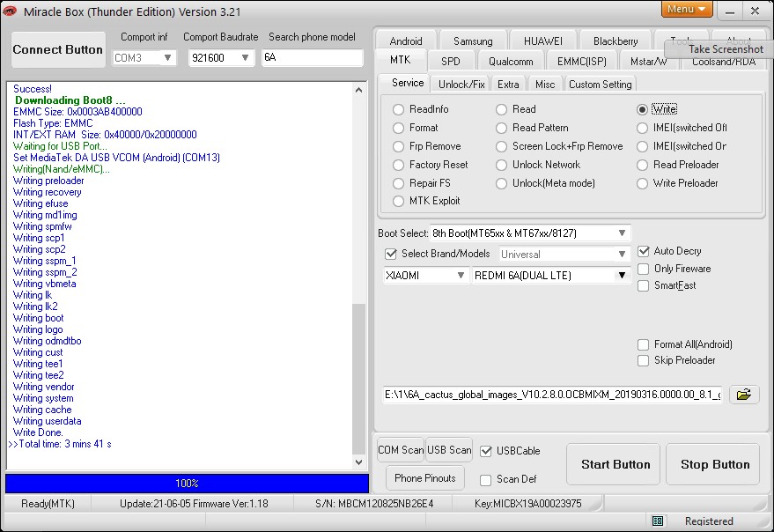
Task: Enable the Only Fireware checkbox
Action: tap(644, 269)
